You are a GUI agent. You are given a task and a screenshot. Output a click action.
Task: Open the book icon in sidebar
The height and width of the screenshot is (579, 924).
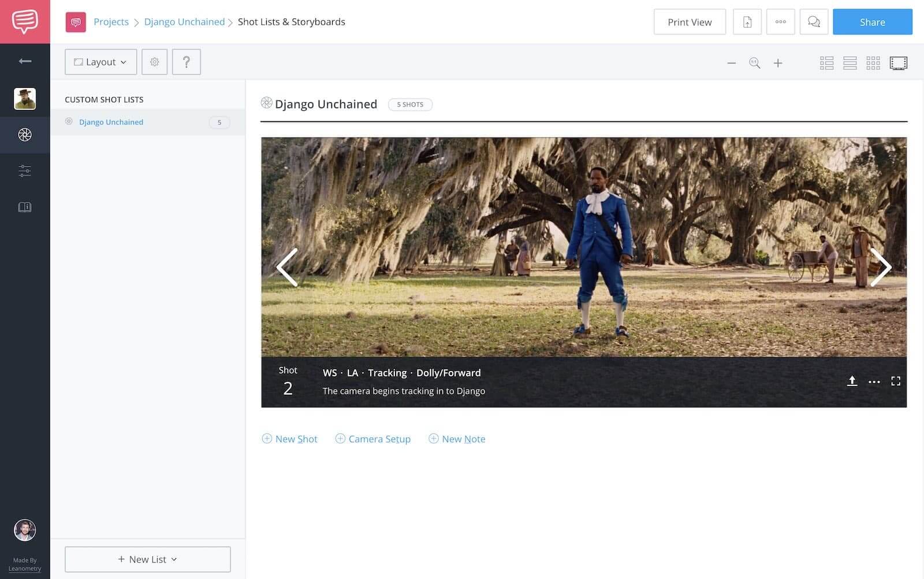25,207
